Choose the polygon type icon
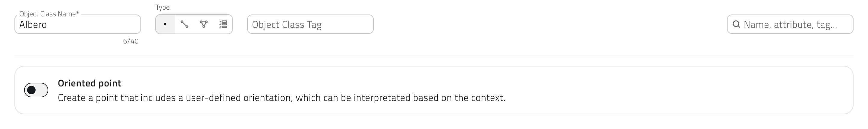 tap(203, 24)
